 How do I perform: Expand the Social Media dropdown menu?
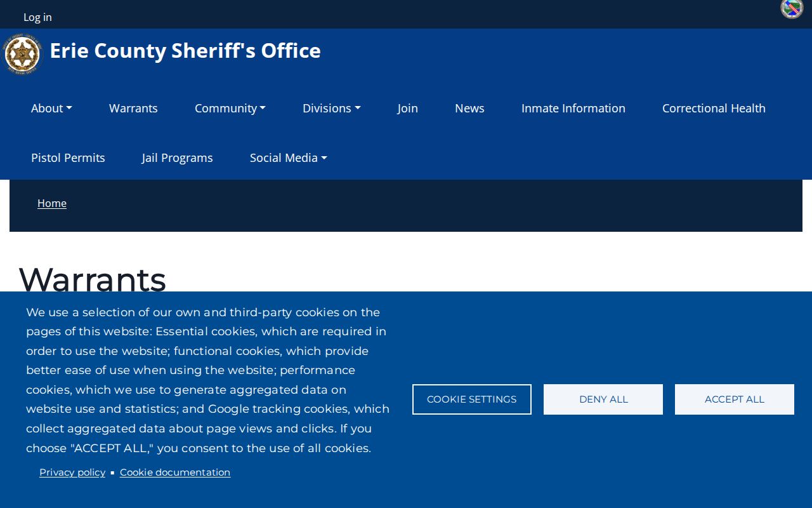[289, 157]
